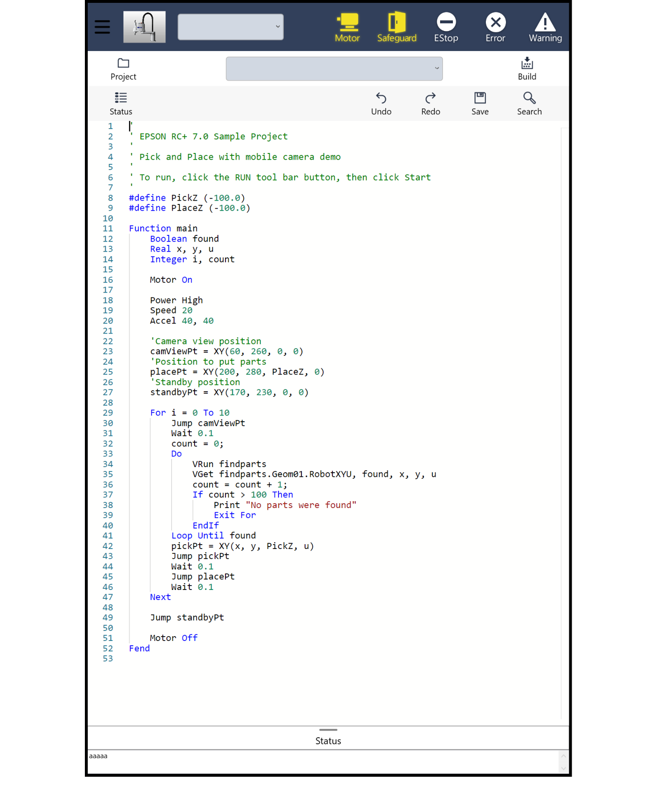Click the Warning triangle icon
This screenshot has height=812, width=658.
point(545,28)
